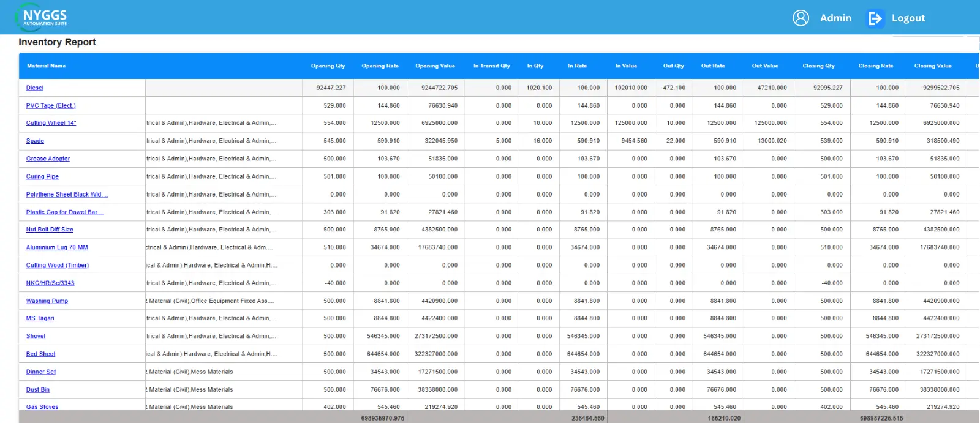
Task: Open the Grease Adopter link
Action: [x=48, y=159]
